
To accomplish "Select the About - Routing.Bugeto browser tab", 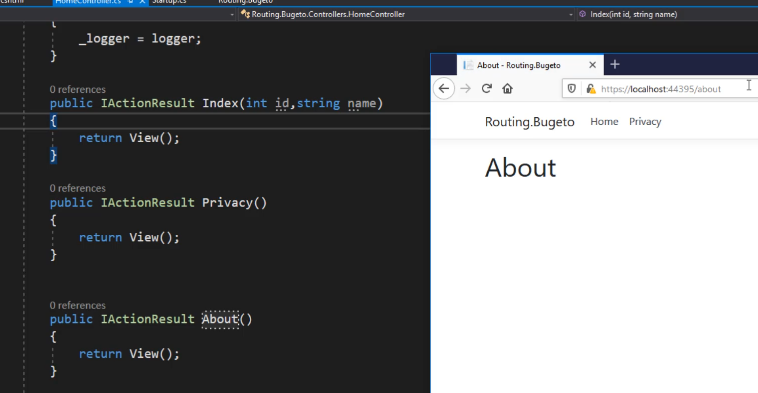I will [x=530, y=65].
